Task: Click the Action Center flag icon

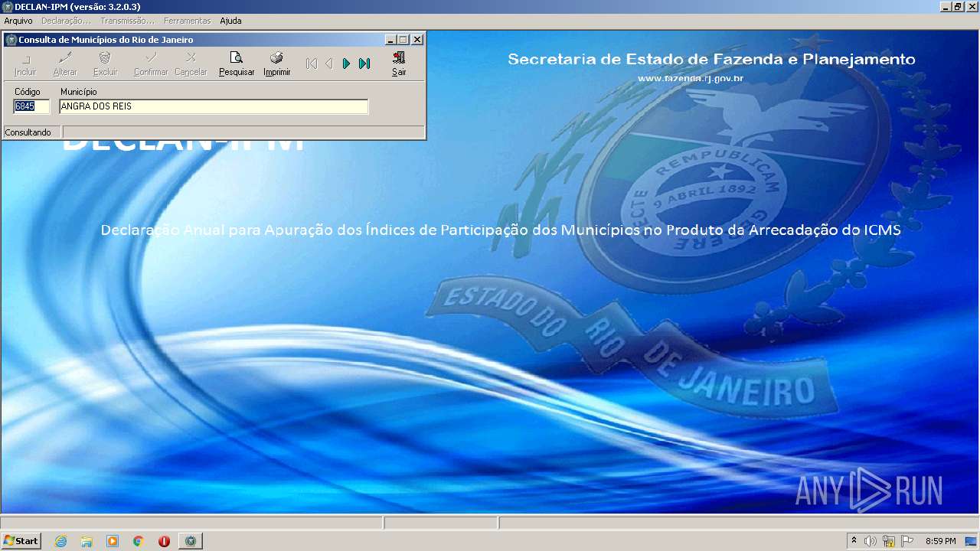Action: tap(907, 541)
